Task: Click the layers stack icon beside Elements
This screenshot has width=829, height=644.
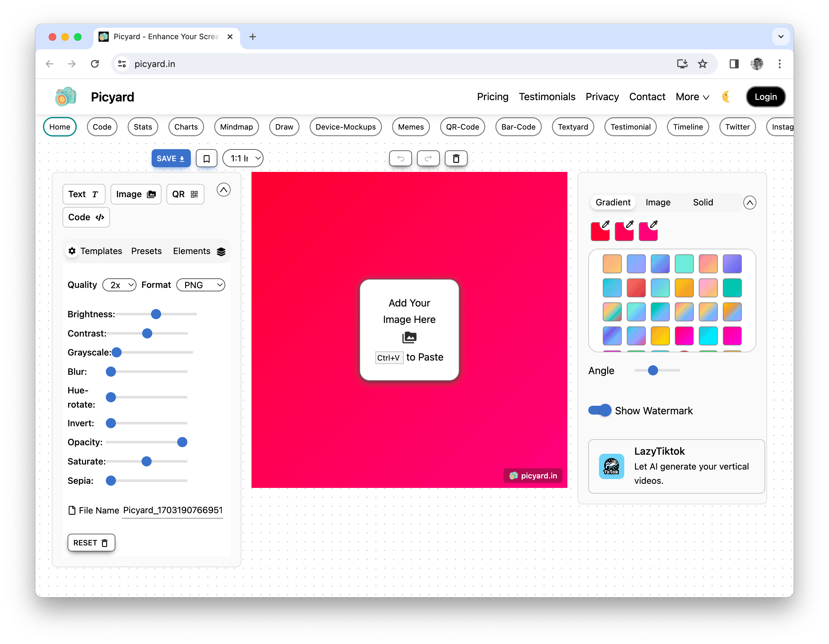Action: click(x=221, y=251)
